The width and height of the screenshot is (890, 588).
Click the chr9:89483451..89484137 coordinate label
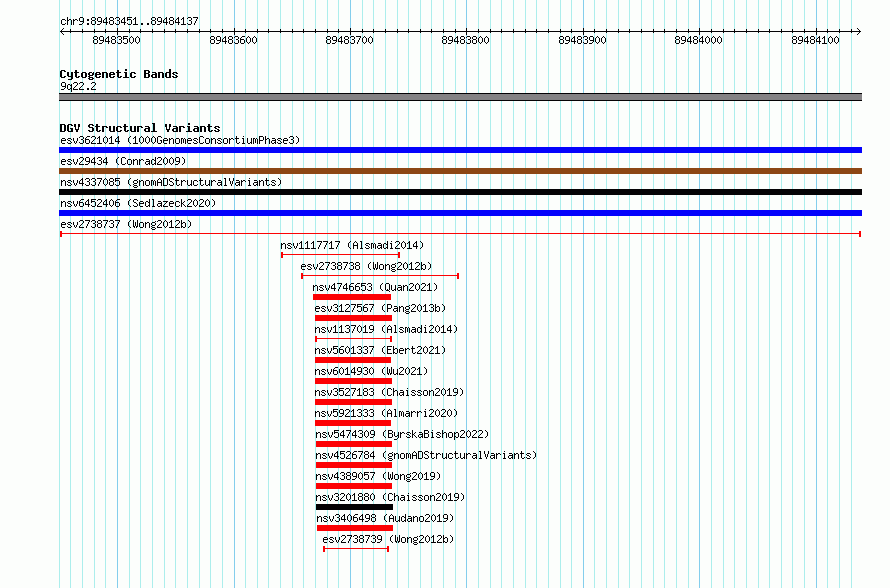coord(129,22)
